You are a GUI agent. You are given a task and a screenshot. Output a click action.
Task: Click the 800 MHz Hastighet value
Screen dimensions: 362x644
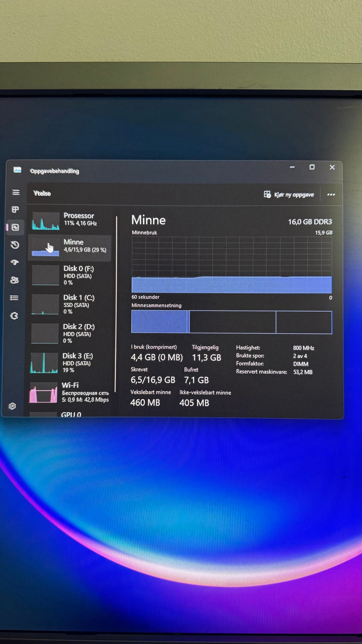(304, 348)
